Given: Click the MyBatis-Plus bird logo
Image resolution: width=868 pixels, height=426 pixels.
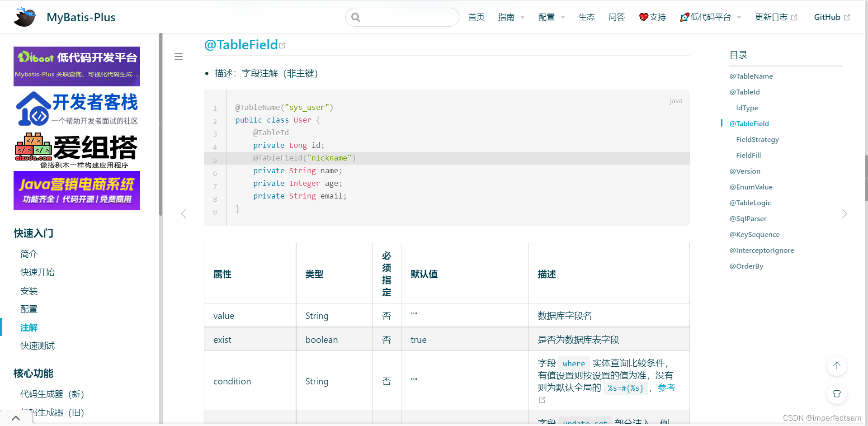Looking at the screenshot, I should 25,17.
